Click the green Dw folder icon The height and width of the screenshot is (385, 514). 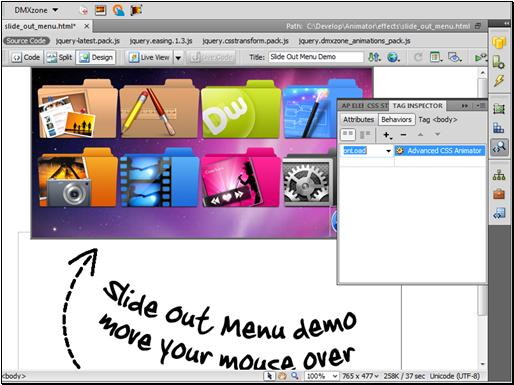[x=241, y=110]
